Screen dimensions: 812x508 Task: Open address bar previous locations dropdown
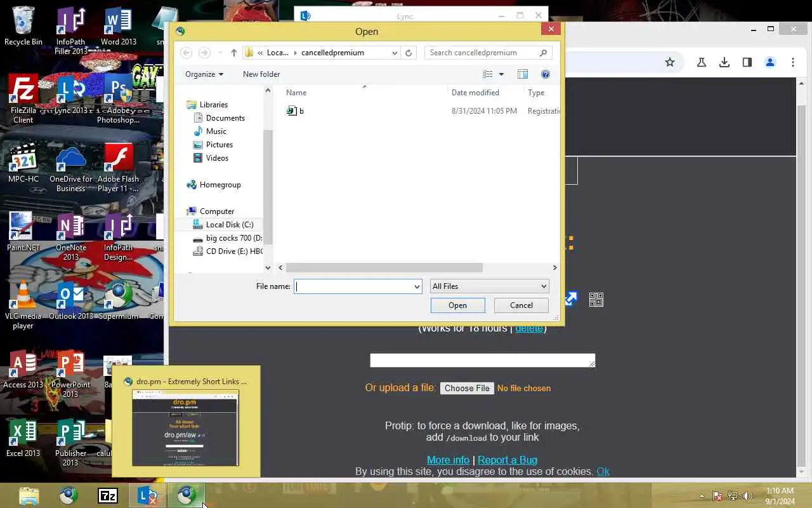point(395,53)
